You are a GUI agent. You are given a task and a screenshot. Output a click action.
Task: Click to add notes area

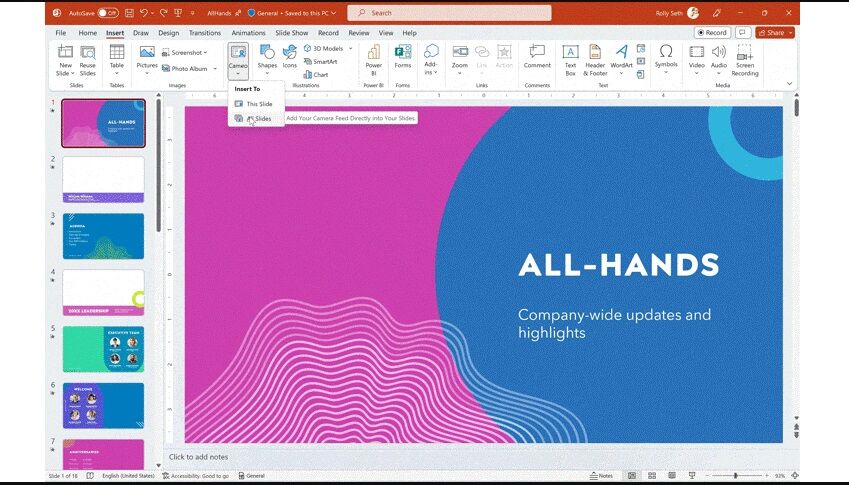pos(198,457)
